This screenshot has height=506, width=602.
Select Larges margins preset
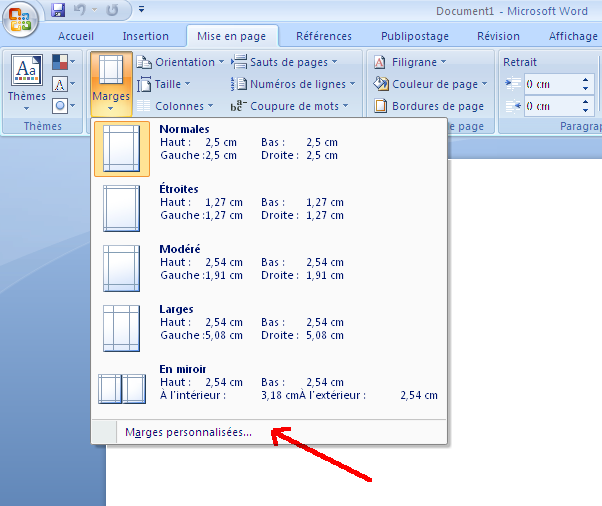[269, 329]
